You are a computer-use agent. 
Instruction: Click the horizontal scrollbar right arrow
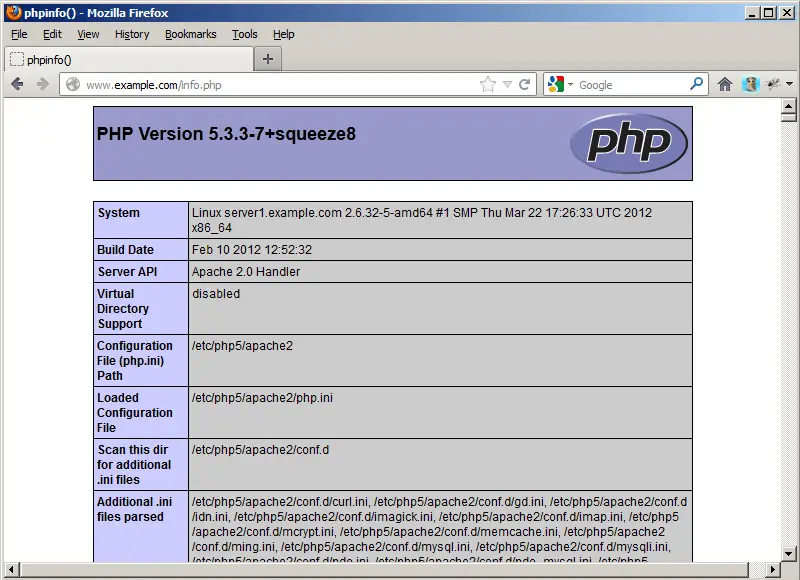(773, 569)
